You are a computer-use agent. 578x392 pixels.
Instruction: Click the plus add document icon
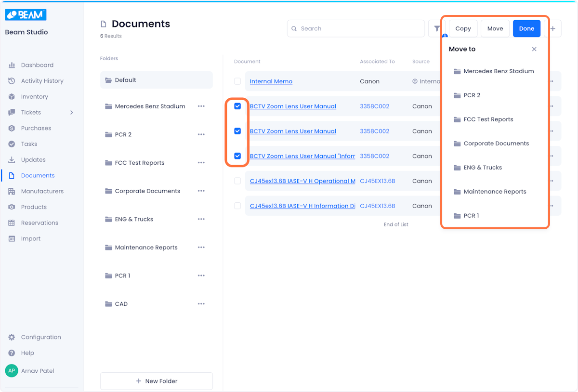tap(552, 28)
